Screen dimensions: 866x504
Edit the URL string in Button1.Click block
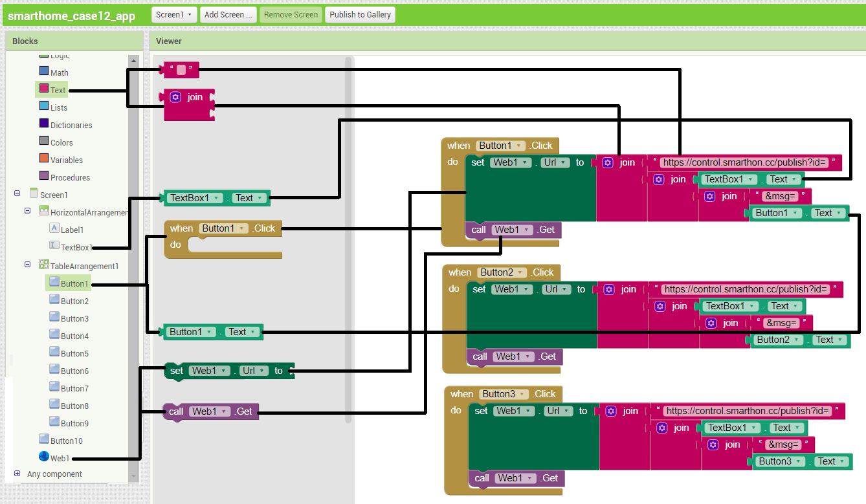pos(745,162)
